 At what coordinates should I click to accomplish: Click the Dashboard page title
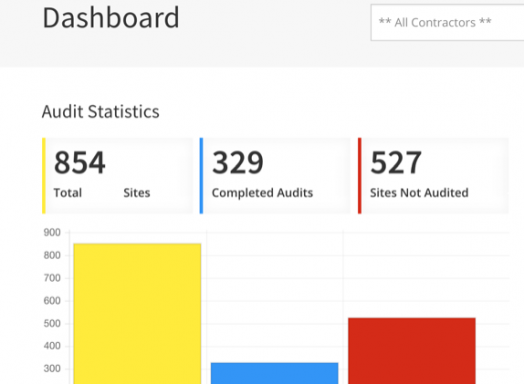click(x=111, y=18)
